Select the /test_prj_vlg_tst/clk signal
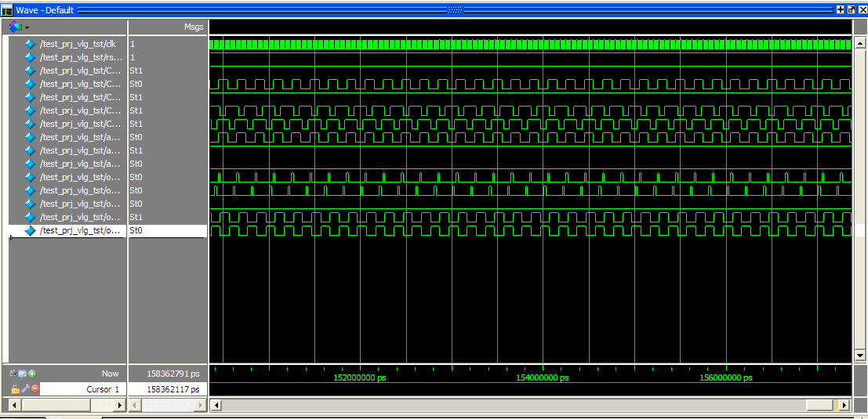The width and height of the screenshot is (868, 419). [78, 44]
